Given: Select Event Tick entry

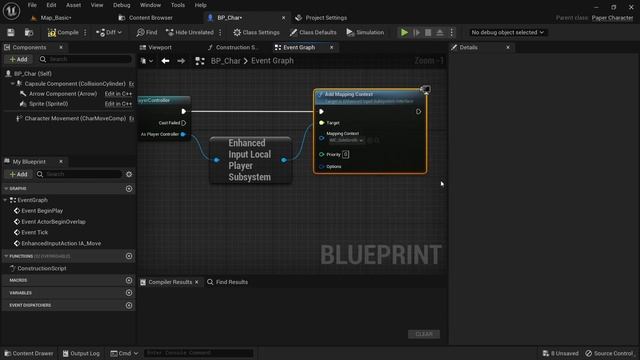Looking at the screenshot, I should pos(35,232).
